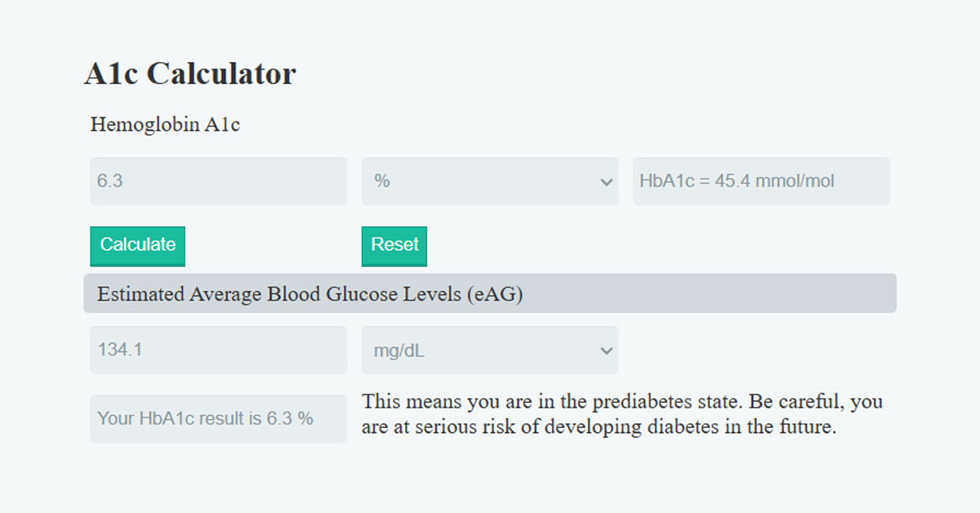Select the glucose value field showing 134.1
980x513 pixels.
(218, 350)
